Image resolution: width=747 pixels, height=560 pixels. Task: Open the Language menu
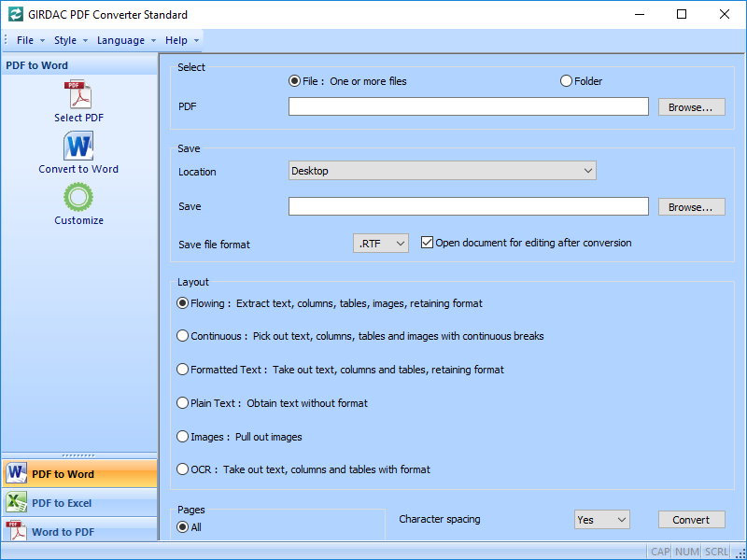pyautogui.click(x=126, y=40)
